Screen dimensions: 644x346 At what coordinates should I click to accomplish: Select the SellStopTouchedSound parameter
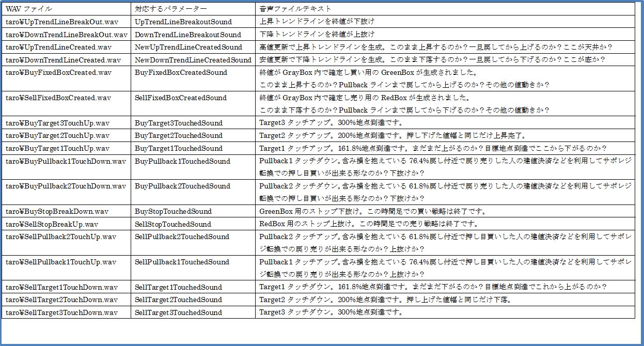tap(173, 224)
